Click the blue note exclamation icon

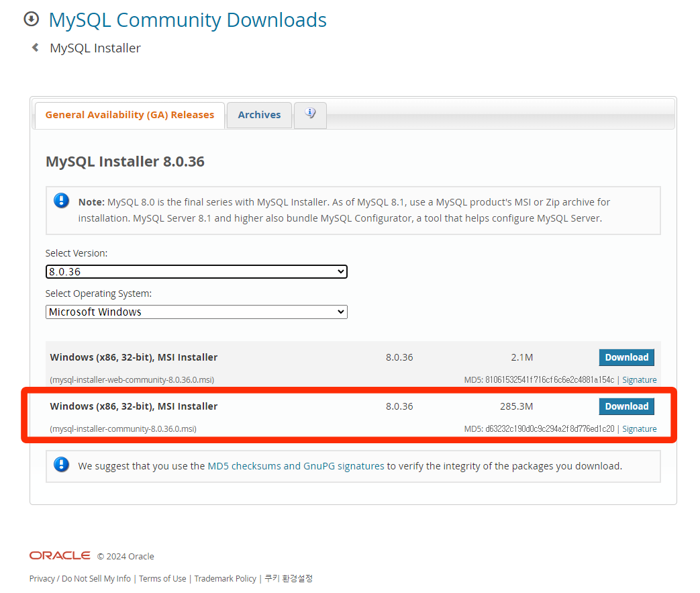tap(61, 201)
